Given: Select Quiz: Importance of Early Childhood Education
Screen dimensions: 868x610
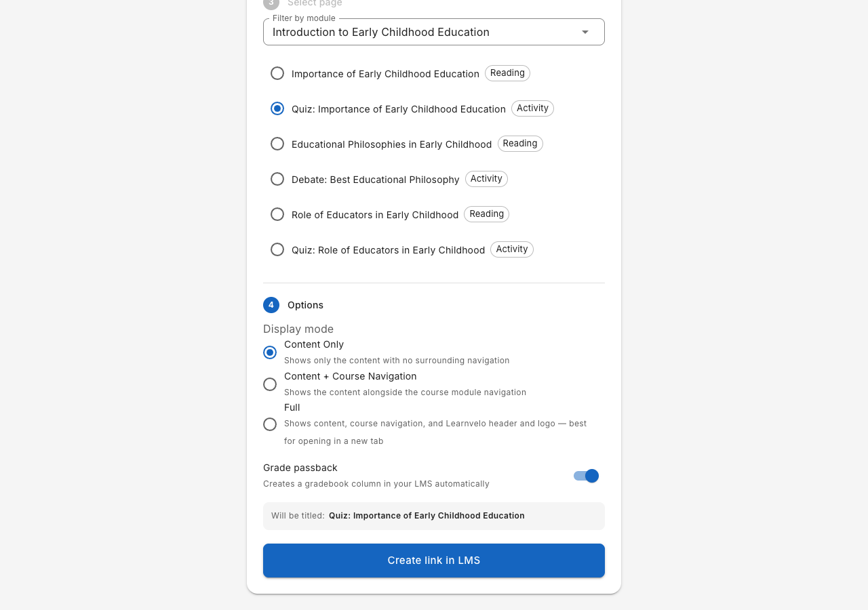Looking at the screenshot, I should point(277,108).
